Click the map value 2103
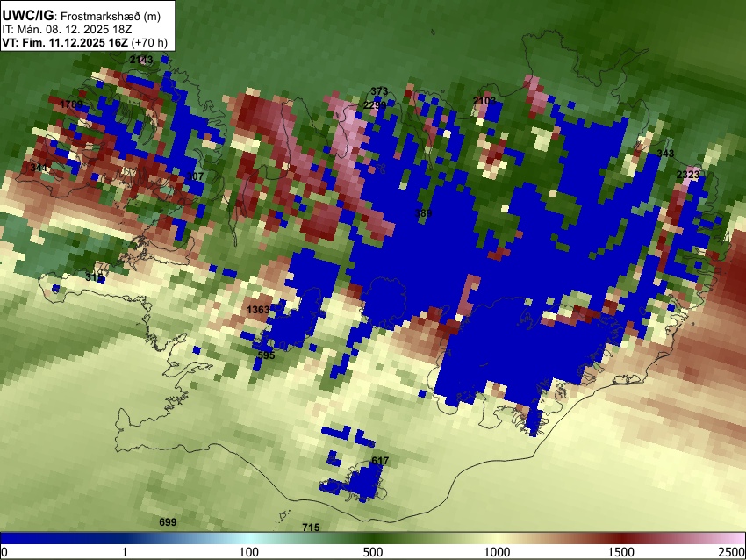This screenshot has height=560, width=746. pyautogui.click(x=484, y=100)
